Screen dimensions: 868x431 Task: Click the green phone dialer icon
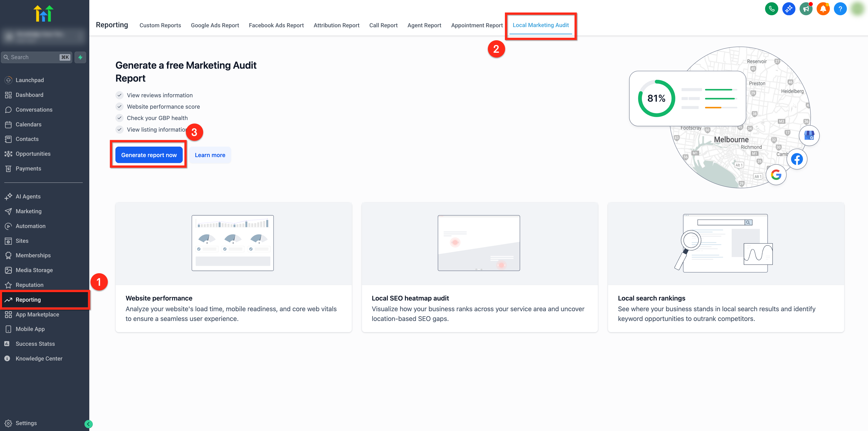click(x=771, y=9)
